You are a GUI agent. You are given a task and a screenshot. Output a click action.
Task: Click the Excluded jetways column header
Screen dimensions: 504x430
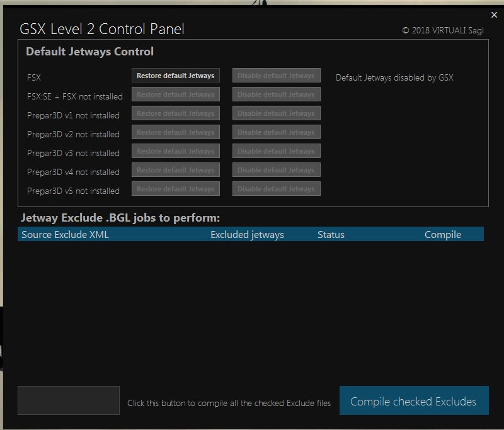tap(247, 235)
